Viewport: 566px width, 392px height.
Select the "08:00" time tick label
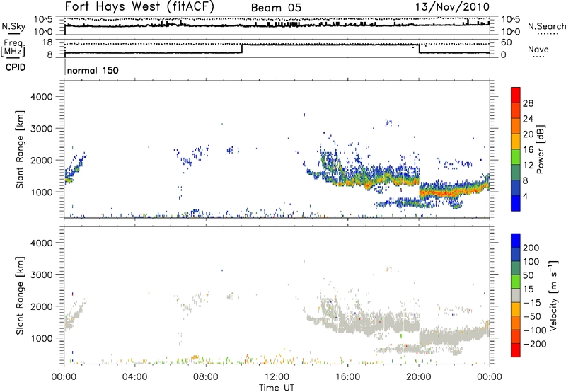[205, 377]
